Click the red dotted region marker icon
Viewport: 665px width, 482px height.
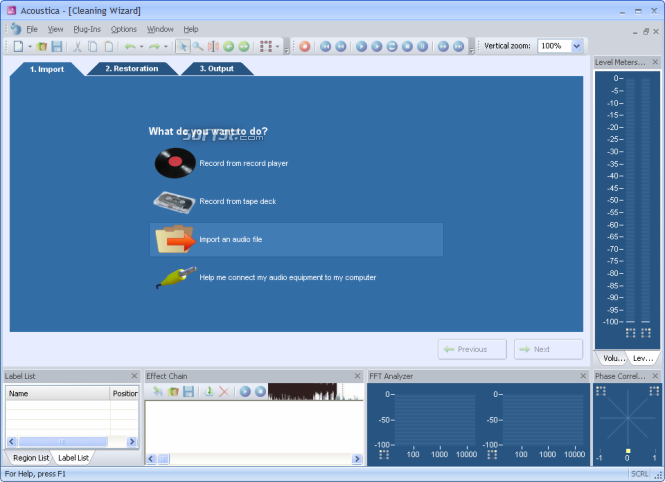[x=266, y=46]
